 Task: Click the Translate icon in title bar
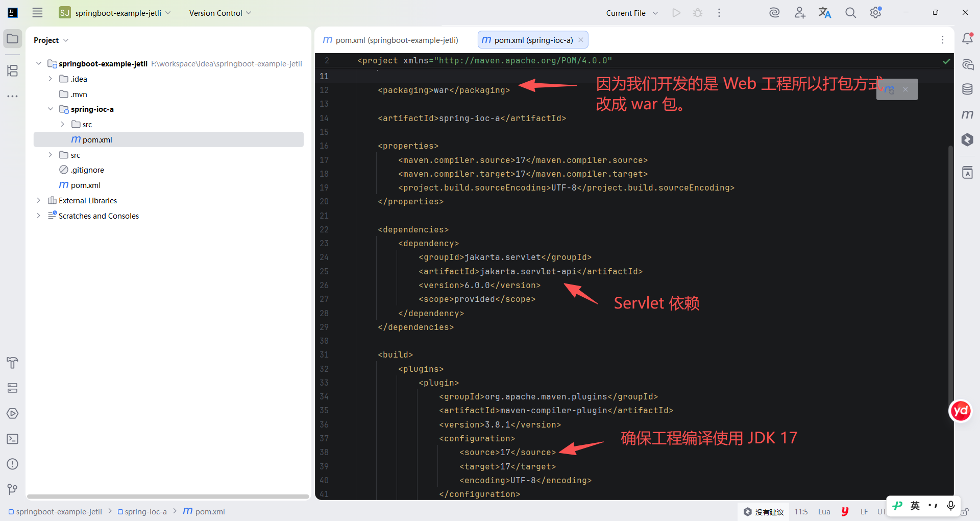coord(825,13)
